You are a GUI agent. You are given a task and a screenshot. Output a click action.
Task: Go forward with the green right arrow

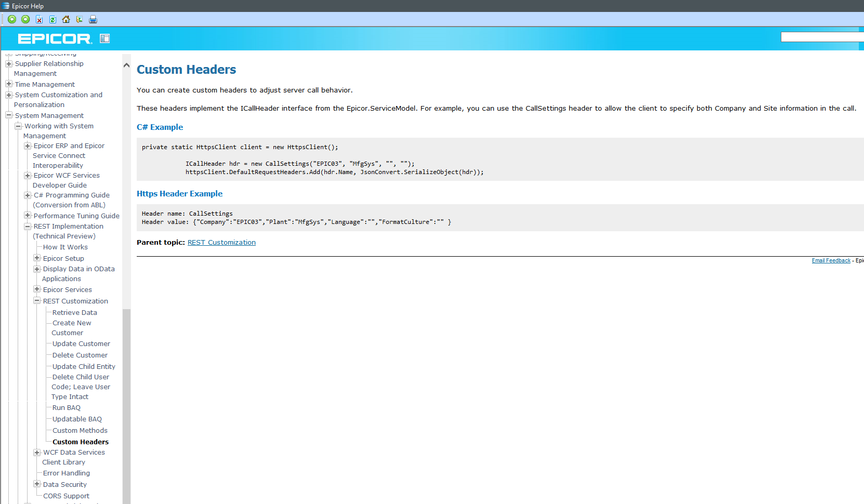(25, 19)
